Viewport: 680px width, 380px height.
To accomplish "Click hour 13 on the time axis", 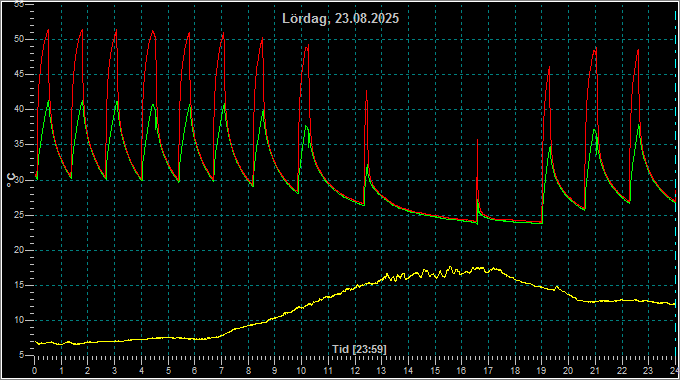I will (x=381, y=371).
